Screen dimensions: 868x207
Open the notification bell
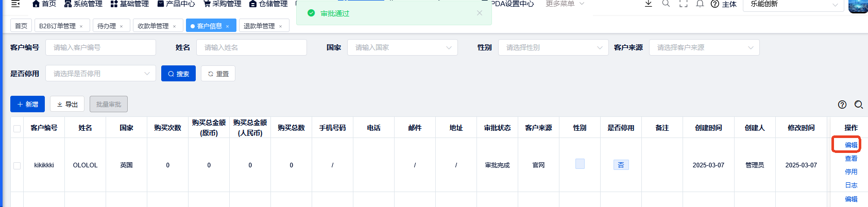[x=700, y=4]
